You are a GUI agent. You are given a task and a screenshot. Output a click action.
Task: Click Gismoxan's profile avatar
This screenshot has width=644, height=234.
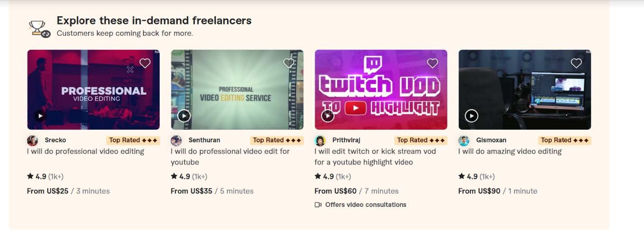(x=464, y=140)
